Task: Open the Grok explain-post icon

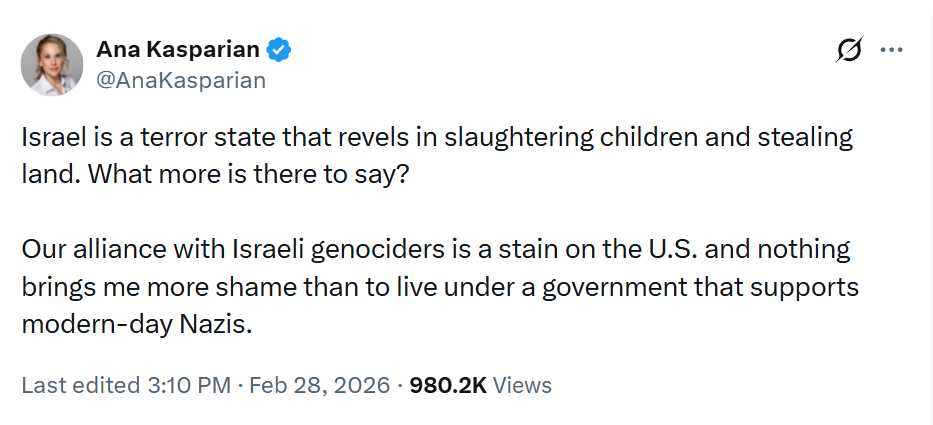Action: click(849, 50)
